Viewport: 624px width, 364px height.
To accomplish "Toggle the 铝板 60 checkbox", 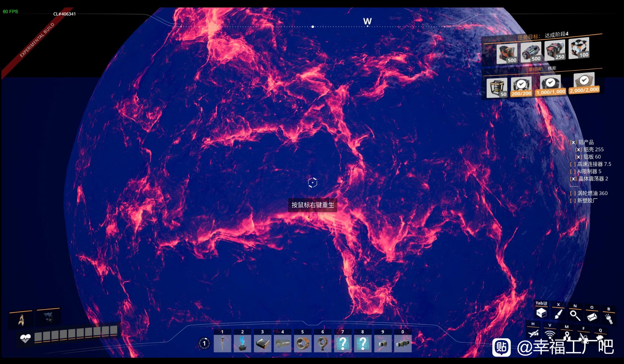I will pos(578,157).
